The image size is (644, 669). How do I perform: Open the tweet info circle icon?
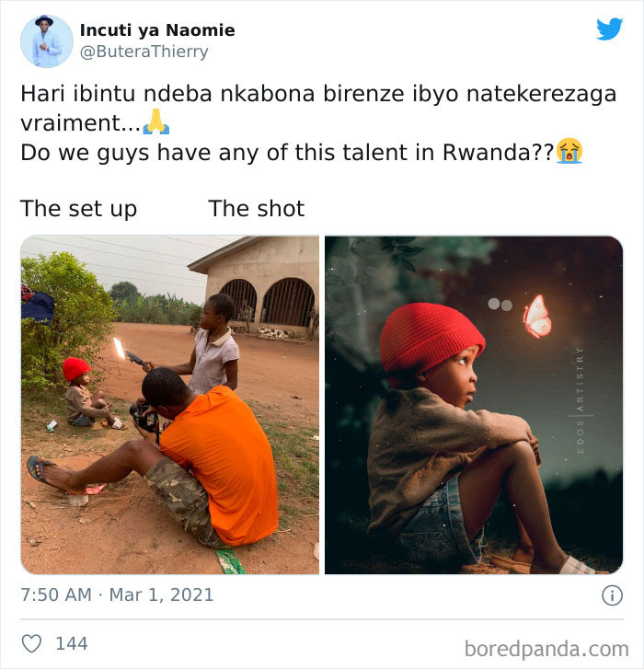[x=611, y=595]
